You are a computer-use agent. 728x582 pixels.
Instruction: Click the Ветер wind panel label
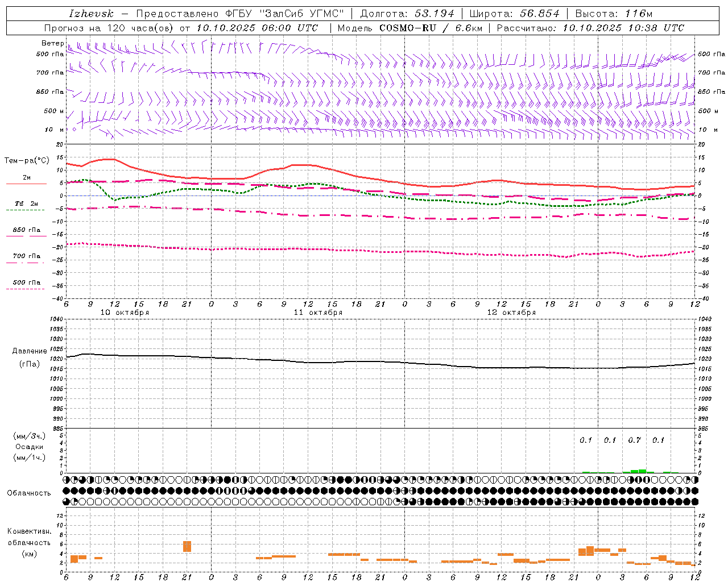point(52,43)
